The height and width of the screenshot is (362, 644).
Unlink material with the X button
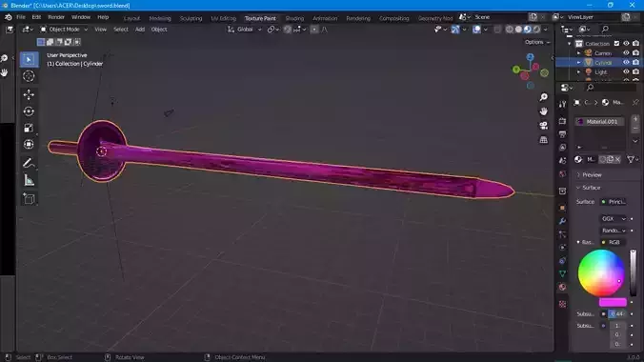[x=617, y=159]
